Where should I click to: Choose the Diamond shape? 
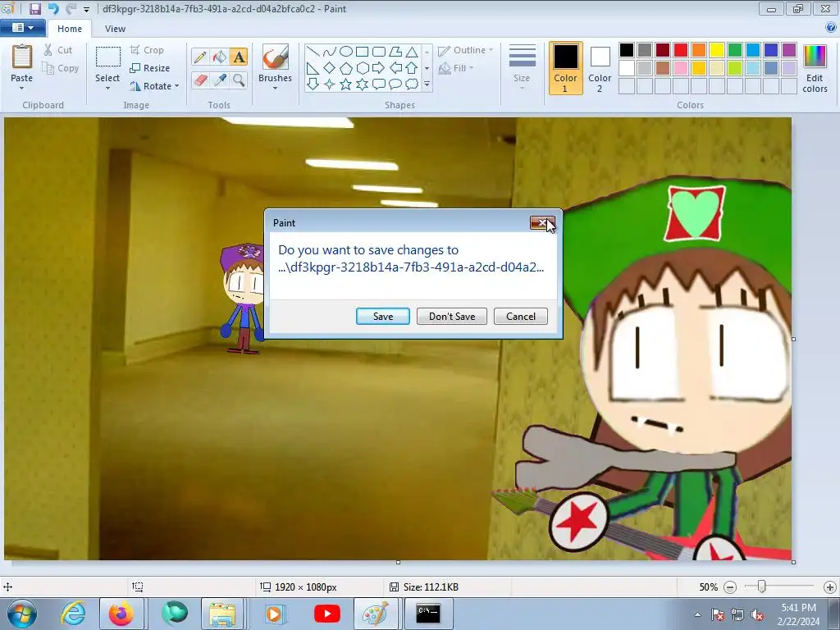click(330, 68)
